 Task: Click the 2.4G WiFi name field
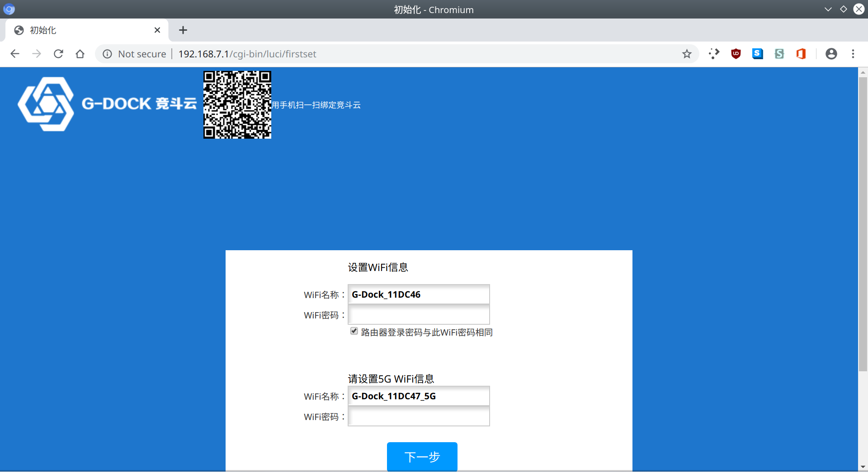[x=419, y=294]
